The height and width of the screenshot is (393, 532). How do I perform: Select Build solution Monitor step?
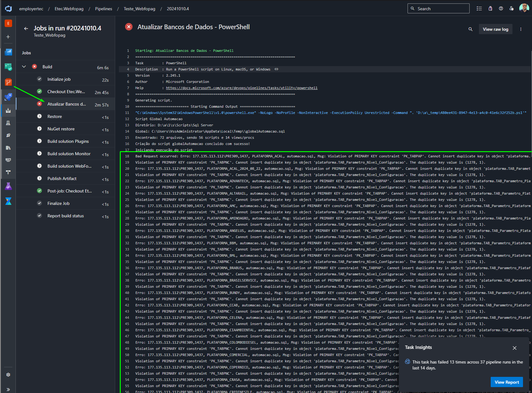pyautogui.click(x=65, y=154)
